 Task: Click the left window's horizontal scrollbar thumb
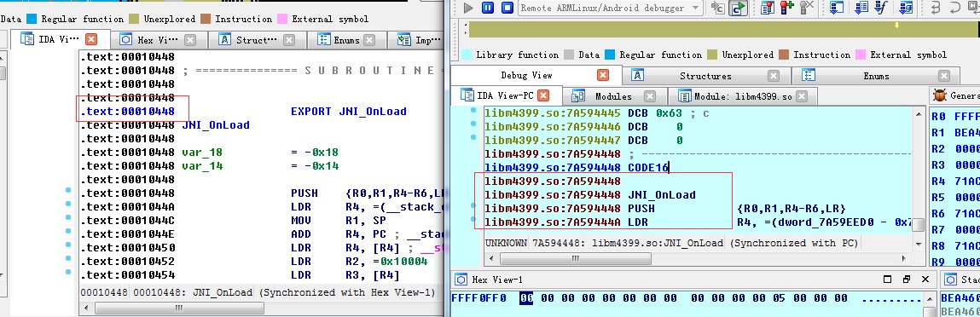tap(179, 308)
